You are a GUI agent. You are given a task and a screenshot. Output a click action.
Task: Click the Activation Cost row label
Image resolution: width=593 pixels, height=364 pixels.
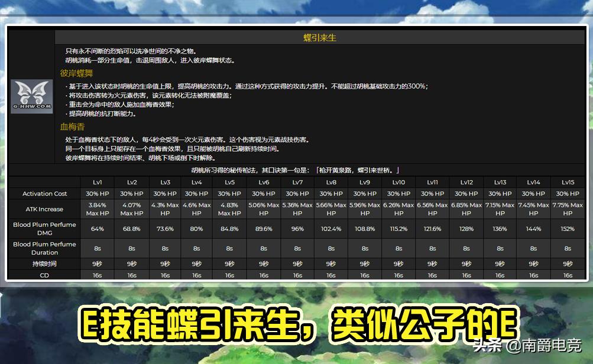[44, 193]
